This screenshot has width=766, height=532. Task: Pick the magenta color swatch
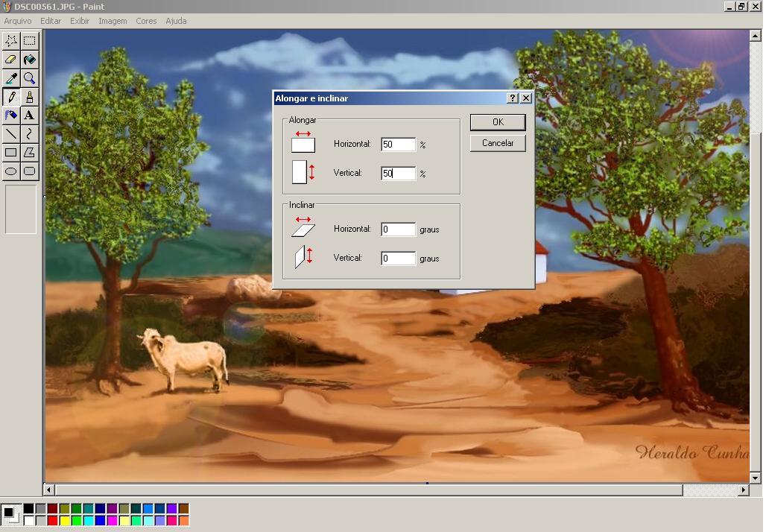[112, 521]
